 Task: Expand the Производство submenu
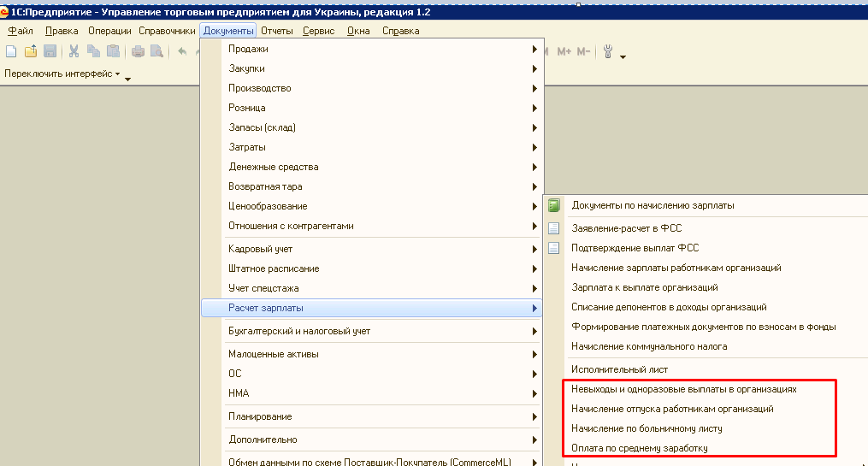pos(372,89)
